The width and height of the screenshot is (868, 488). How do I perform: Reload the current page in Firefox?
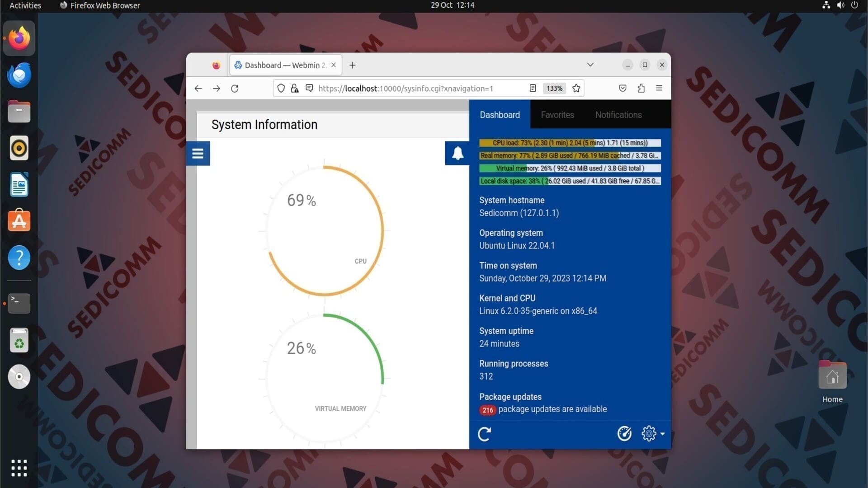[x=235, y=89]
